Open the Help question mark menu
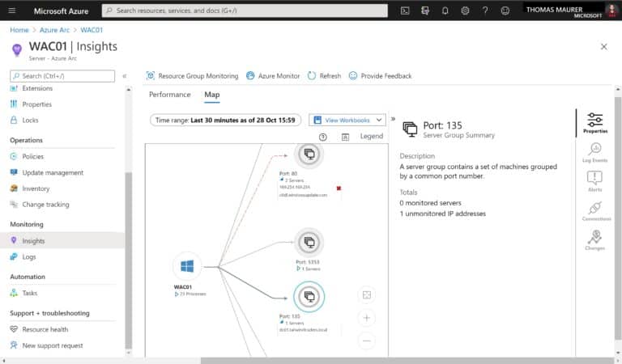The width and height of the screenshot is (622, 364). (485, 11)
